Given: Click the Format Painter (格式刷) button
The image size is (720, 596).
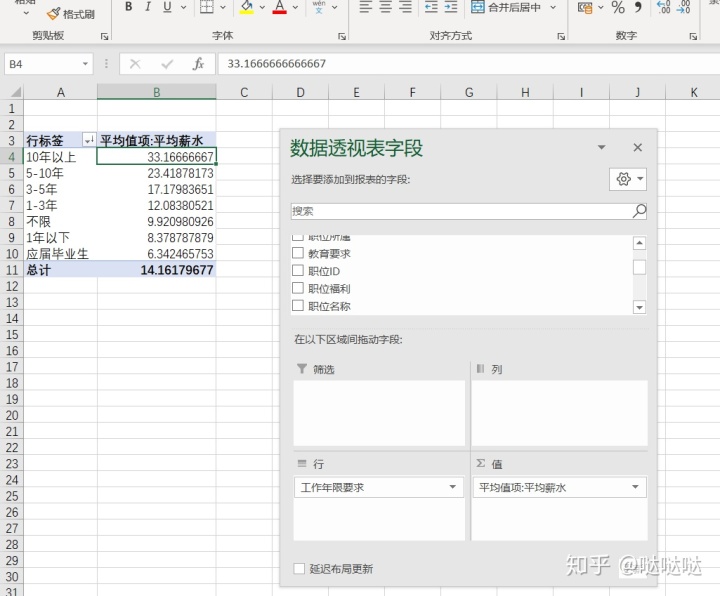Looking at the screenshot, I should pos(71,14).
